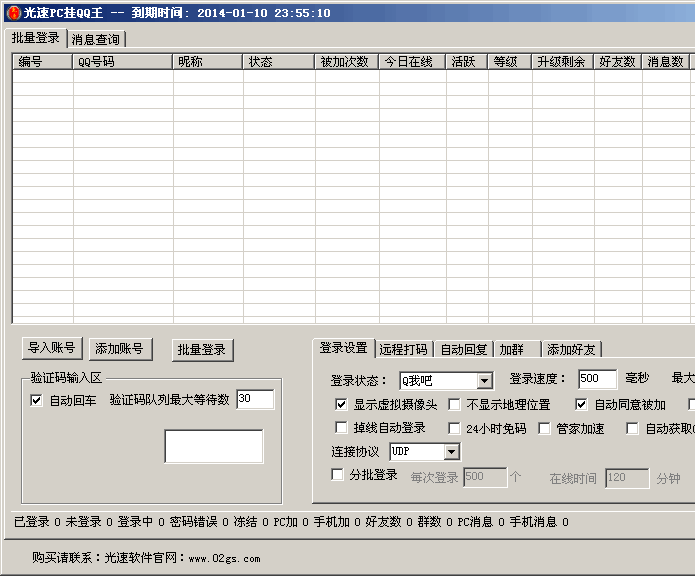Click the 导入账号 button
Image resolution: width=695 pixels, height=576 pixels.
52,348
